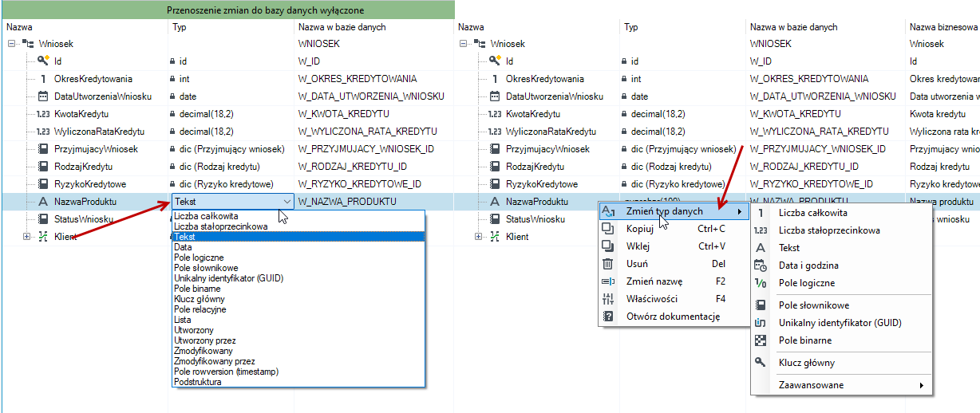Click the Wklej paste icon
Screen dimensions: 980x413
point(608,246)
